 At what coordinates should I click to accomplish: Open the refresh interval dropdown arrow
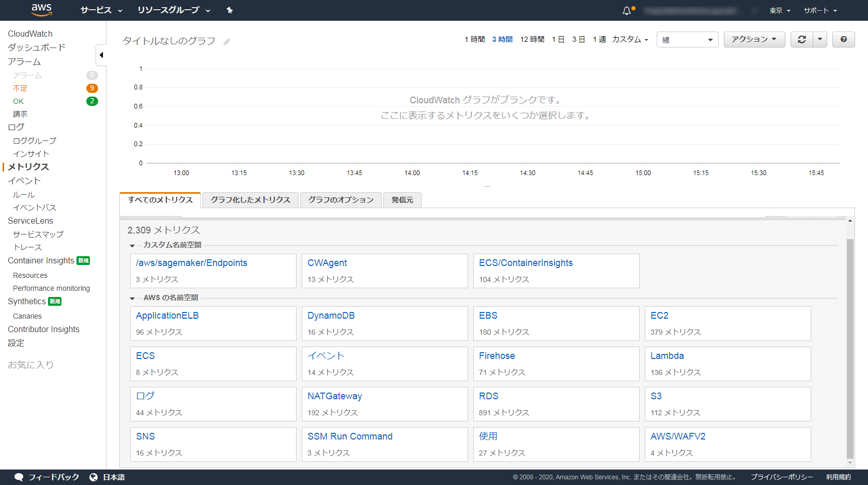(x=820, y=39)
